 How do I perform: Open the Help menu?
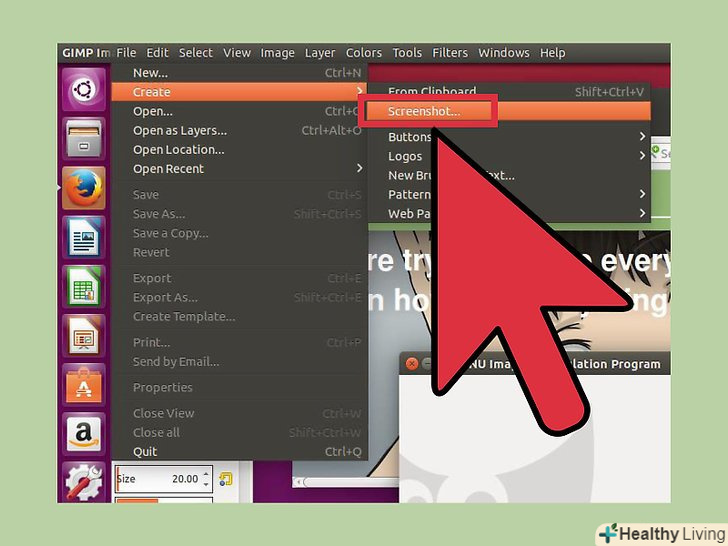552,53
